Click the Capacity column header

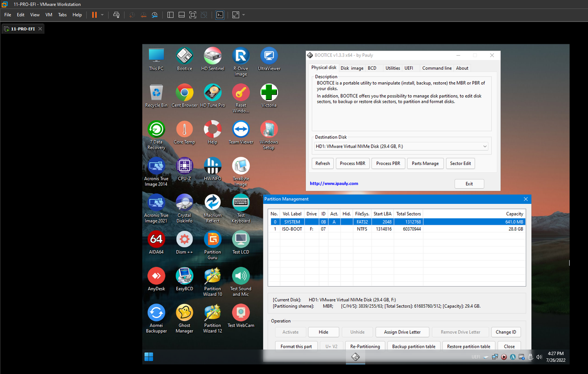click(474, 214)
